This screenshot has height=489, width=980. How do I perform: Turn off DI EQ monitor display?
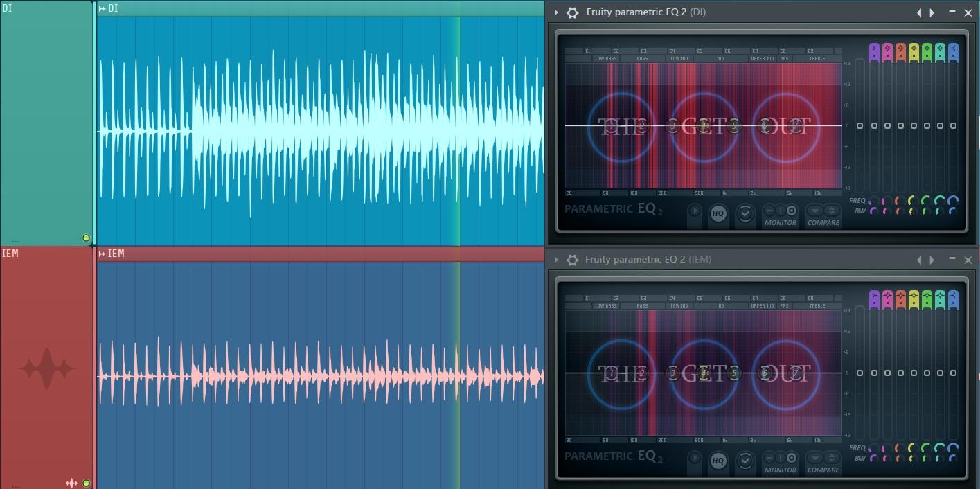[769, 210]
